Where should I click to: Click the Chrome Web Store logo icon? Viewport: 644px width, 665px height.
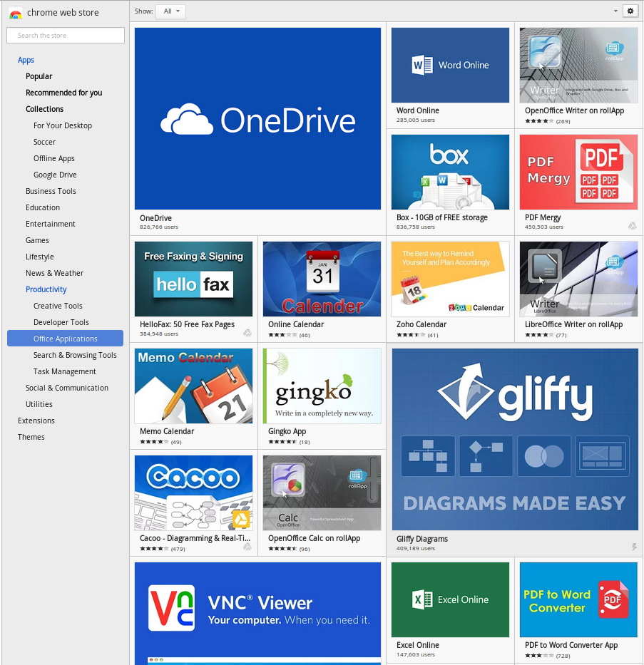point(15,13)
